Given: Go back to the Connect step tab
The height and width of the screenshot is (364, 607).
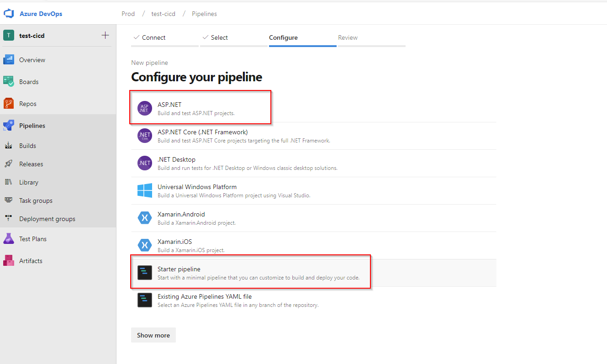Looking at the screenshot, I should tap(165, 38).
